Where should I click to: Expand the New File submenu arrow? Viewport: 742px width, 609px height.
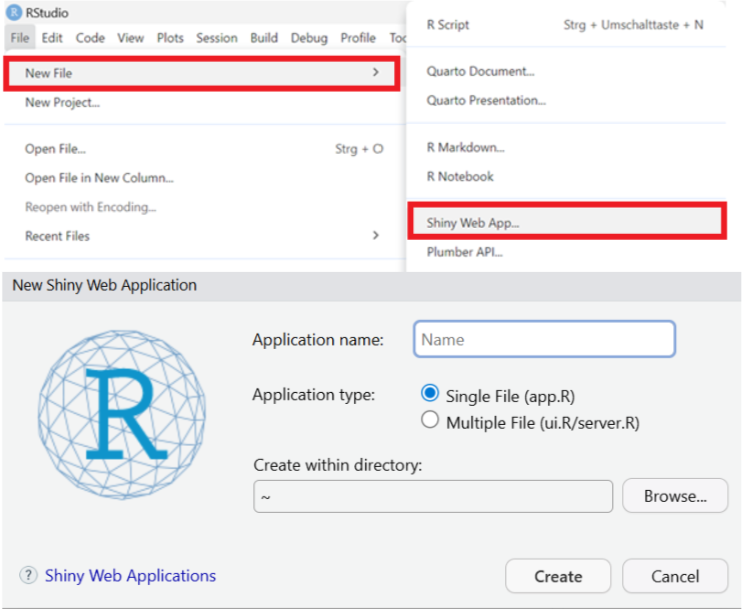pos(376,72)
